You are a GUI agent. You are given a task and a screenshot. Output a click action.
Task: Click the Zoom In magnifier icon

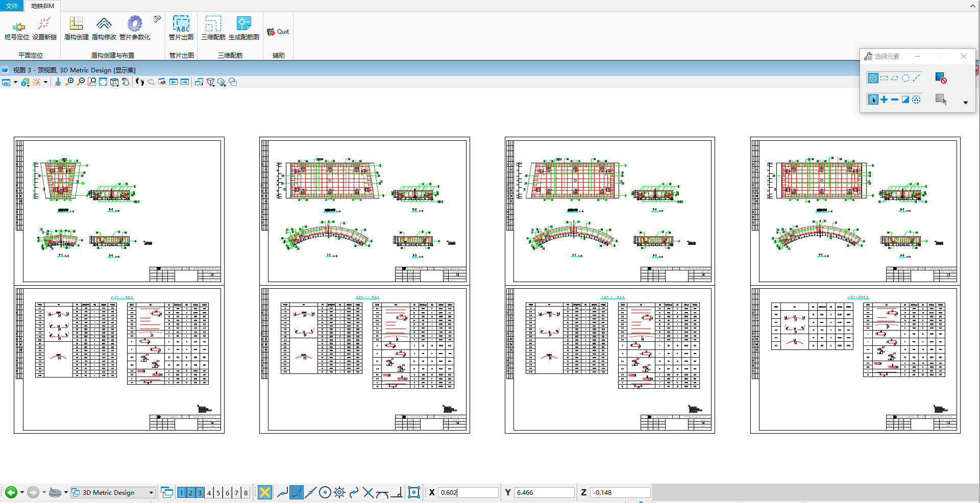coord(69,82)
